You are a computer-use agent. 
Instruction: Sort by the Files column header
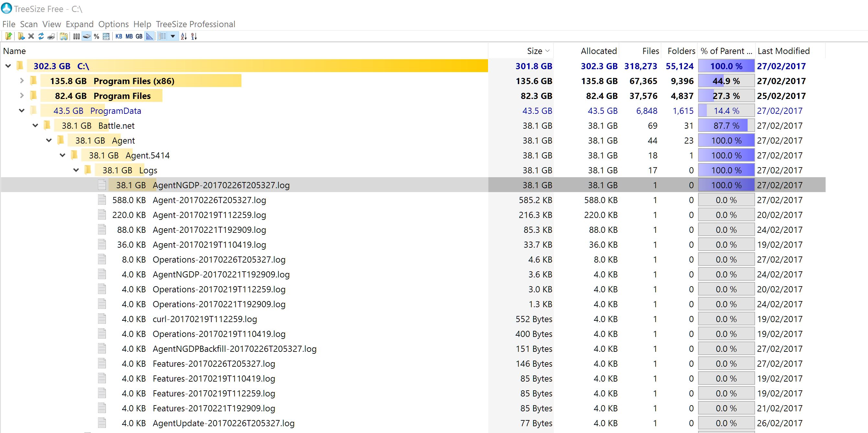640,51
